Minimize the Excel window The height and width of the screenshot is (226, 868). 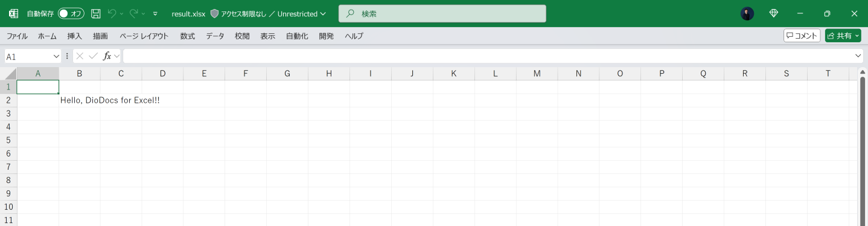[x=800, y=13]
